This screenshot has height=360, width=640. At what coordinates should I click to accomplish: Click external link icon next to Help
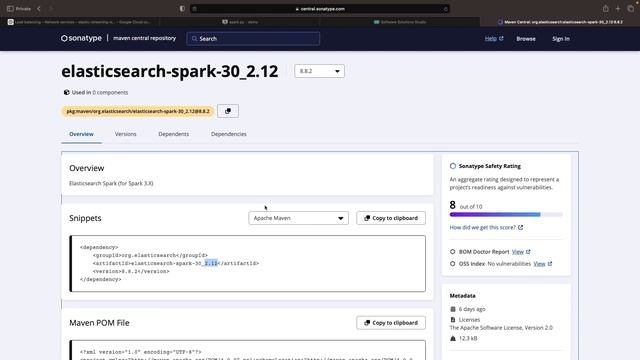[501, 38]
